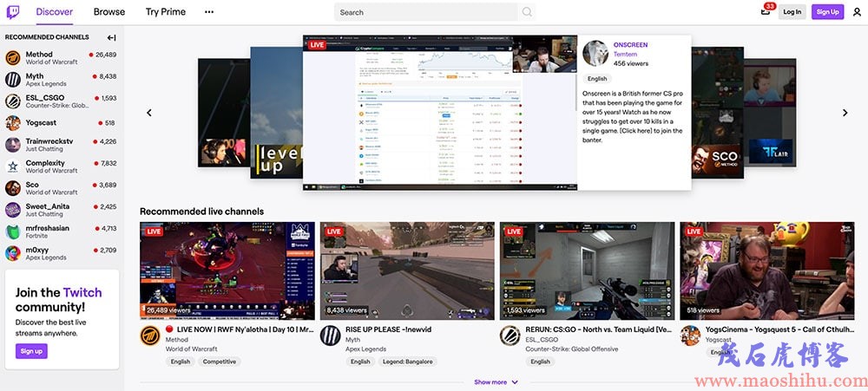Open m0xyy avatar in sidebar
Screen dimensions: 868x391
tap(13, 253)
